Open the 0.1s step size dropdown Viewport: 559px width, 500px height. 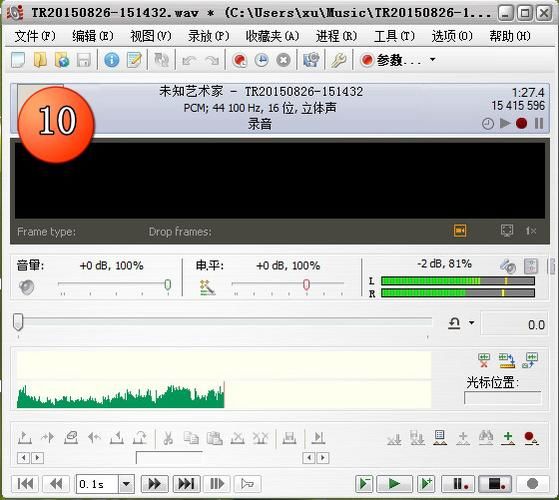126,484
